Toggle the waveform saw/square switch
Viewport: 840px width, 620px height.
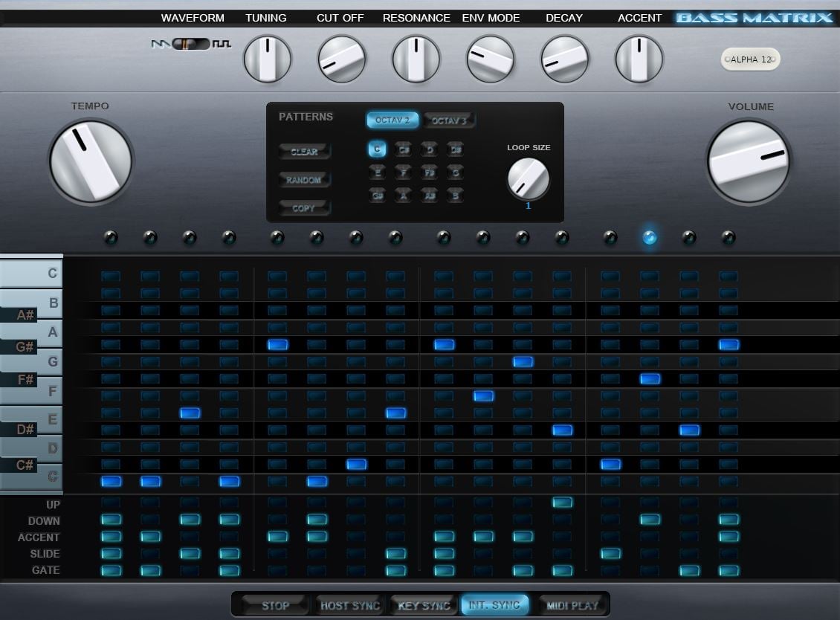tap(191, 45)
